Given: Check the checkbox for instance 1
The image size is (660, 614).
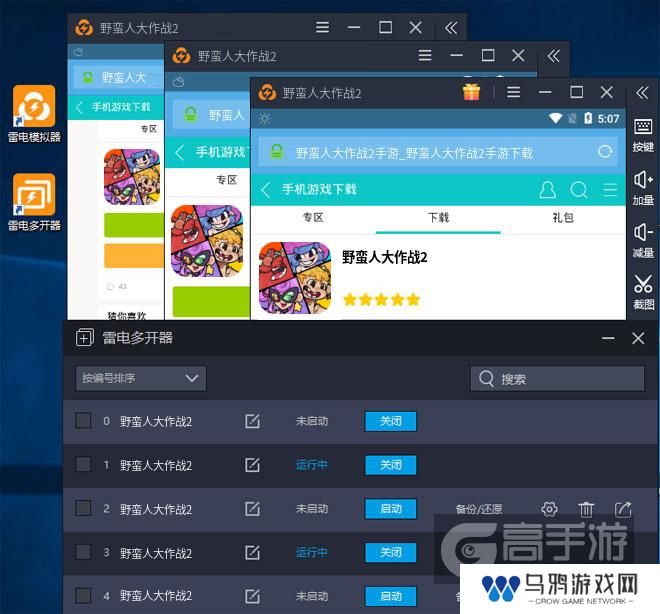Looking at the screenshot, I should [x=83, y=464].
